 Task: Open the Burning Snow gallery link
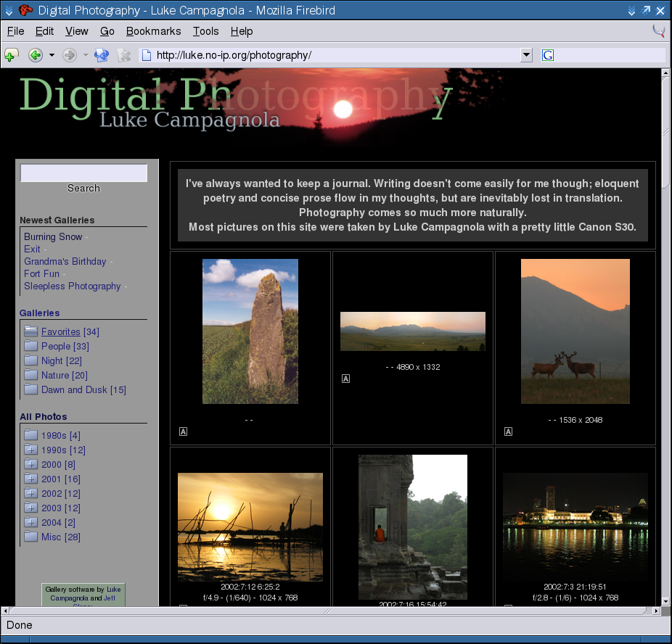(53, 237)
